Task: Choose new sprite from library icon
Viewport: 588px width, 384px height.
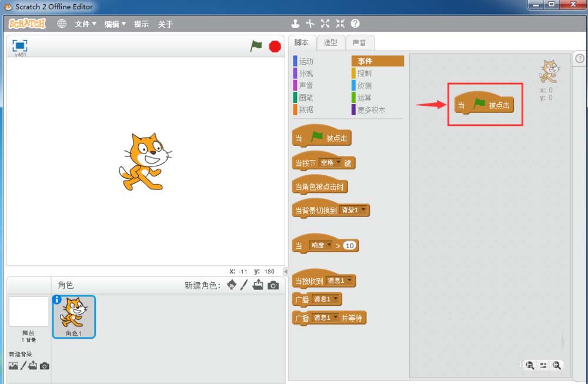Action: tap(232, 285)
